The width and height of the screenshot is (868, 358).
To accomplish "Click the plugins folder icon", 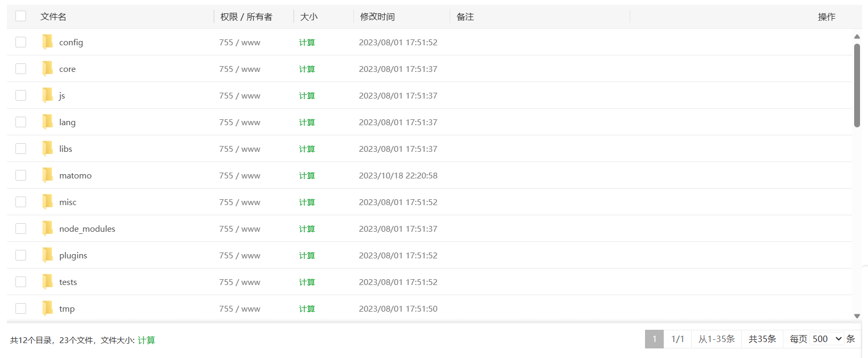I will click(x=48, y=255).
